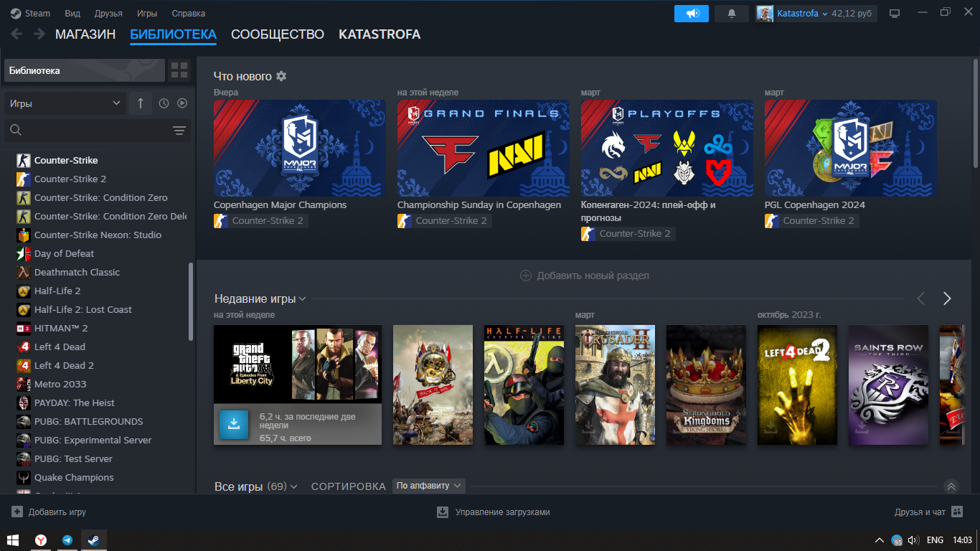This screenshot has width=980, height=551.
Task: Open the Windows Start menu
Action: pos(13,540)
